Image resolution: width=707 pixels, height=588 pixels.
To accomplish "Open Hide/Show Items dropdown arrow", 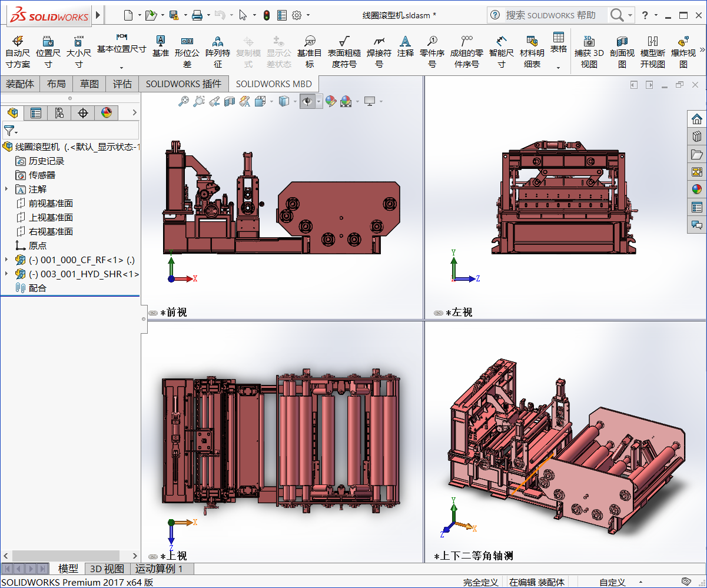I will (318, 101).
